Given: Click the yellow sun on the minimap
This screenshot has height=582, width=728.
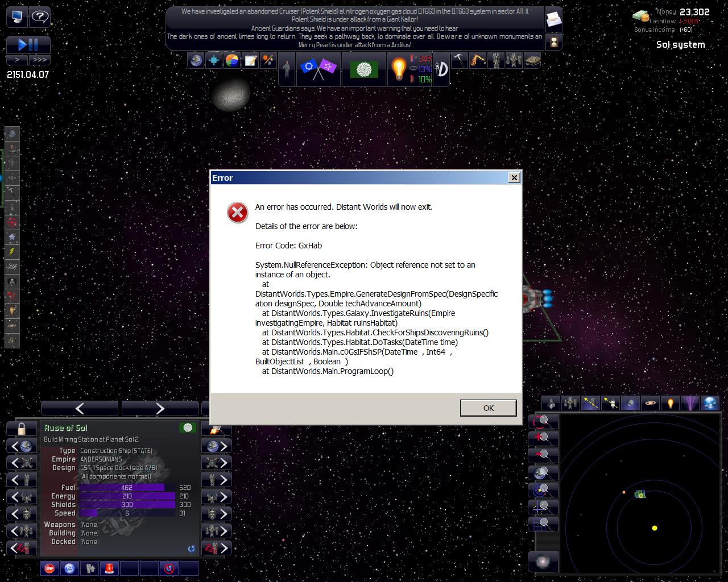Looking at the screenshot, I should click(655, 528).
